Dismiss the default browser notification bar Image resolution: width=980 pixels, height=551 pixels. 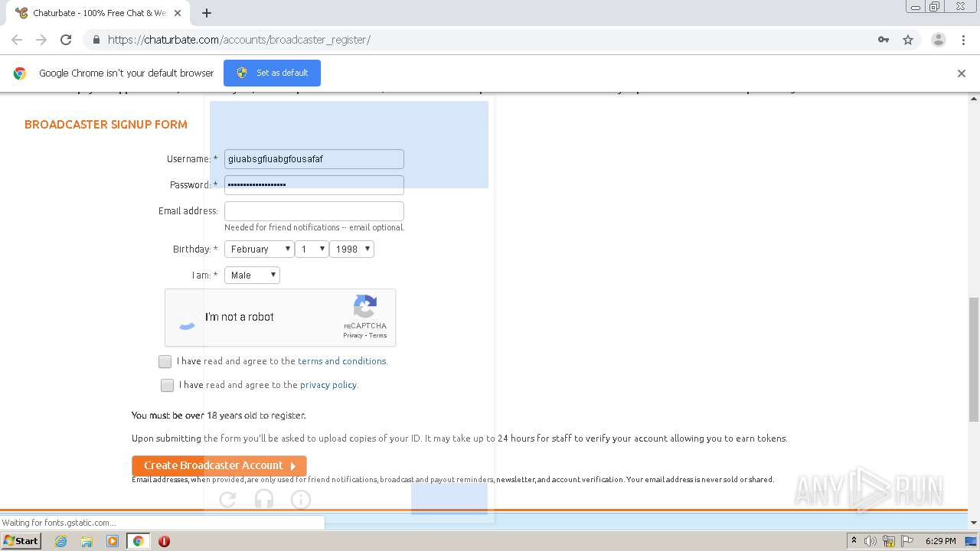[x=962, y=73]
